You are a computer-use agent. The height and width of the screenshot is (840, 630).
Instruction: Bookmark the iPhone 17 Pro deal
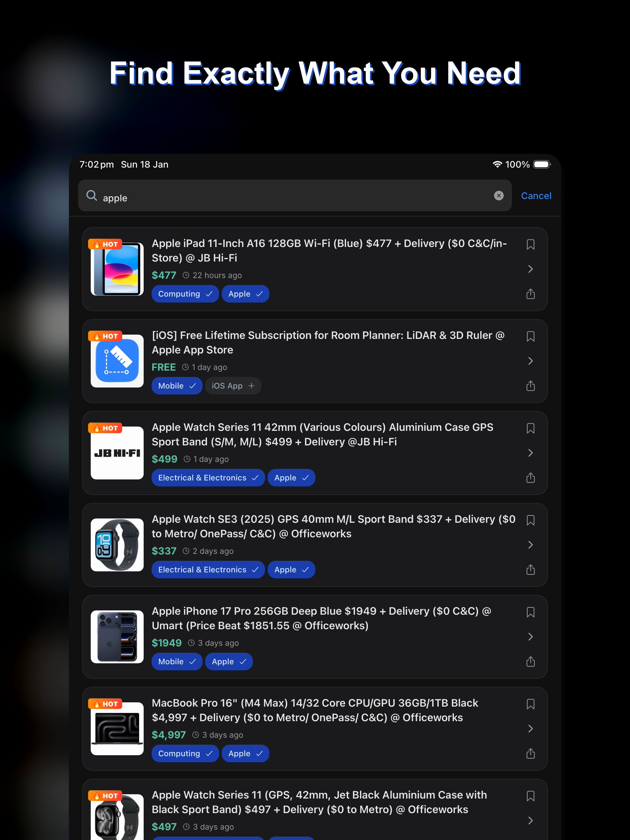(x=530, y=612)
